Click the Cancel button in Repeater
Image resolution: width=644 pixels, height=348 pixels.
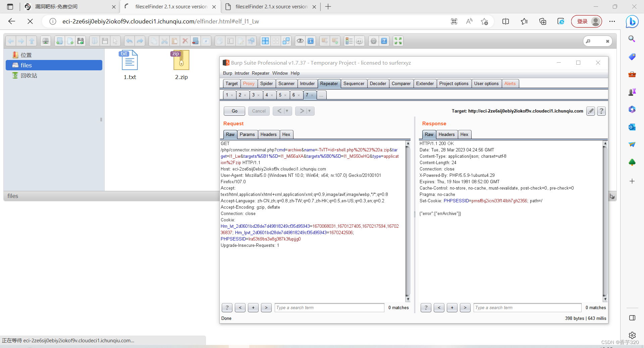[x=259, y=111]
